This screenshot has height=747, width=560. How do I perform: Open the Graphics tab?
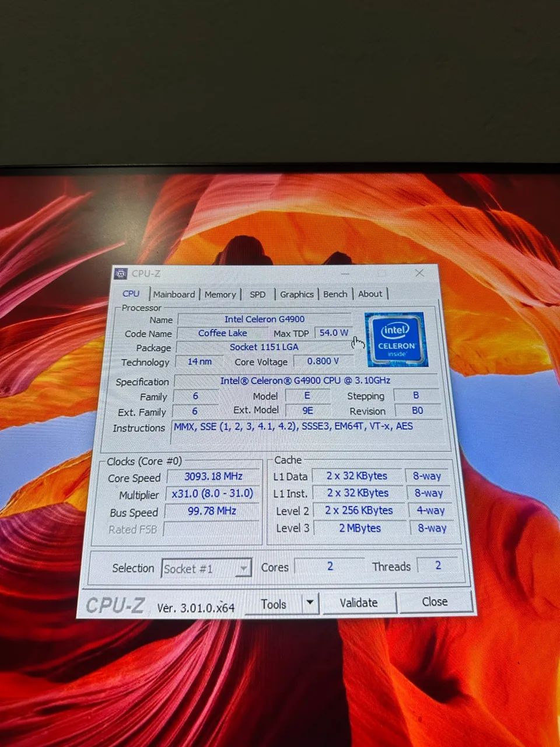pyautogui.click(x=296, y=294)
